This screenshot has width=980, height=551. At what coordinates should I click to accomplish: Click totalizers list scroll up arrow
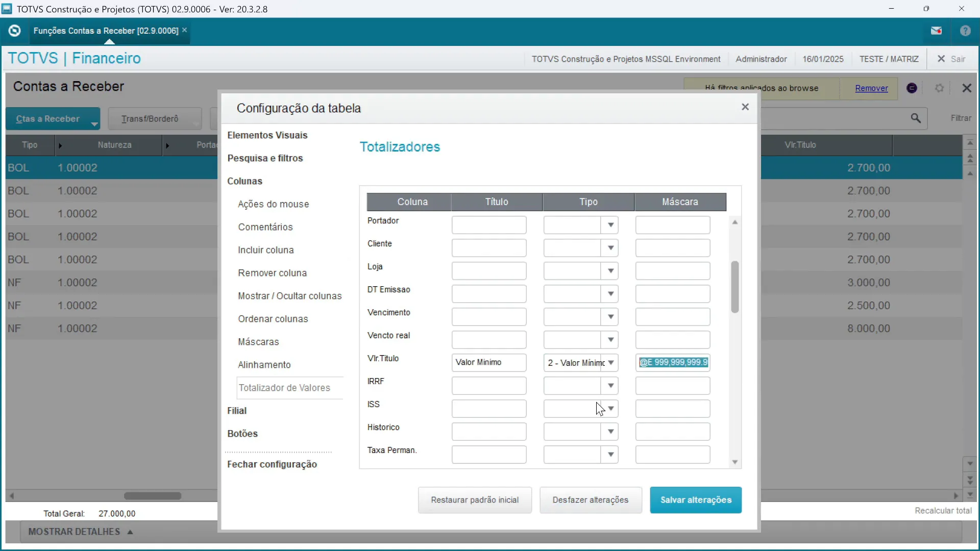(735, 222)
